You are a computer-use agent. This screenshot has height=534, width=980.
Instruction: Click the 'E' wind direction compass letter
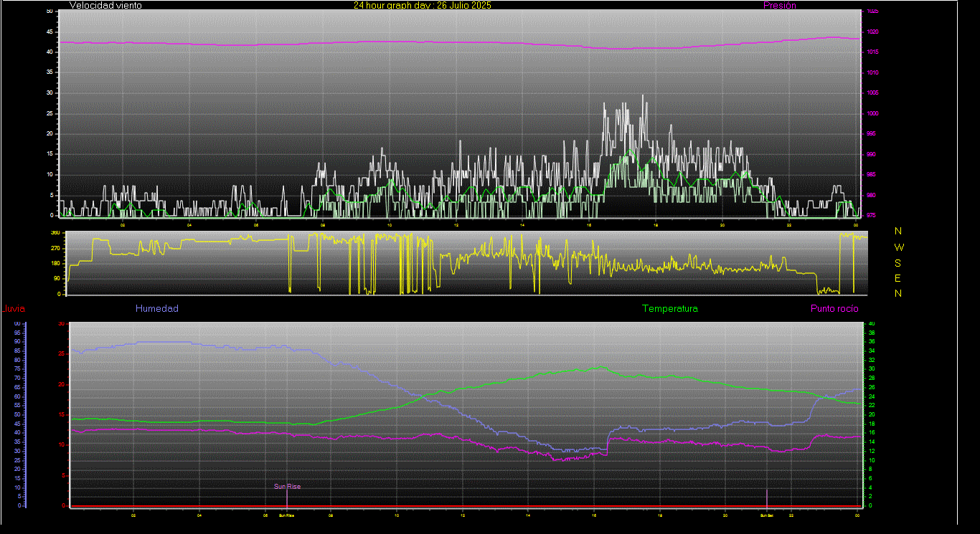[898, 278]
